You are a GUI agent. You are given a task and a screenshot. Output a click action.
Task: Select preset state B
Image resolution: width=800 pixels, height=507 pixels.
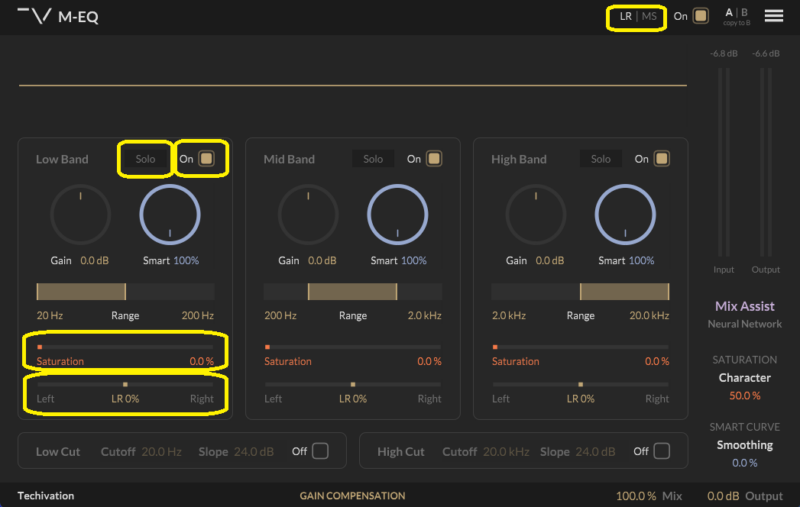(x=743, y=13)
